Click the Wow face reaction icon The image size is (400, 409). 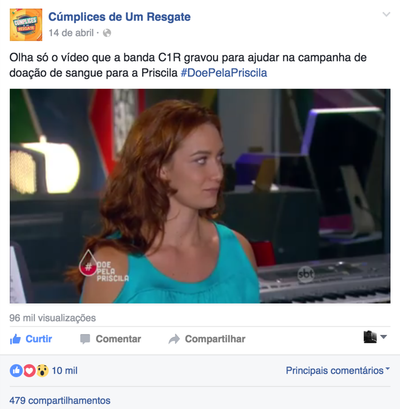tap(42, 370)
